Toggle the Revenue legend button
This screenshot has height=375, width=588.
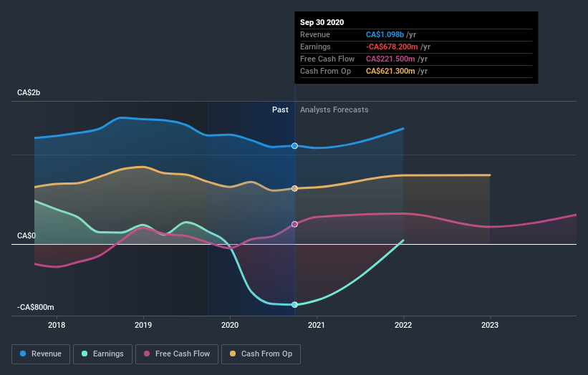(x=41, y=354)
